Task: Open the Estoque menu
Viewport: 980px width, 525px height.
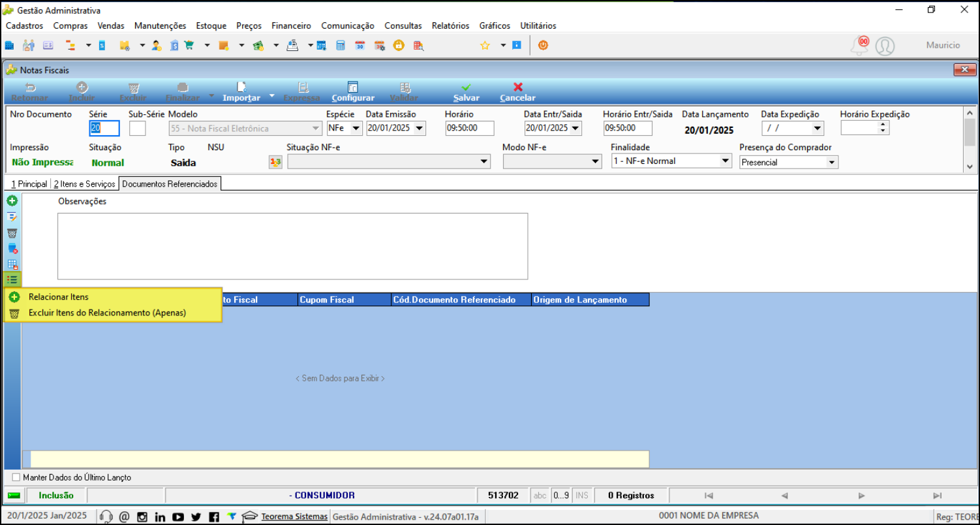Action: pyautogui.click(x=211, y=25)
